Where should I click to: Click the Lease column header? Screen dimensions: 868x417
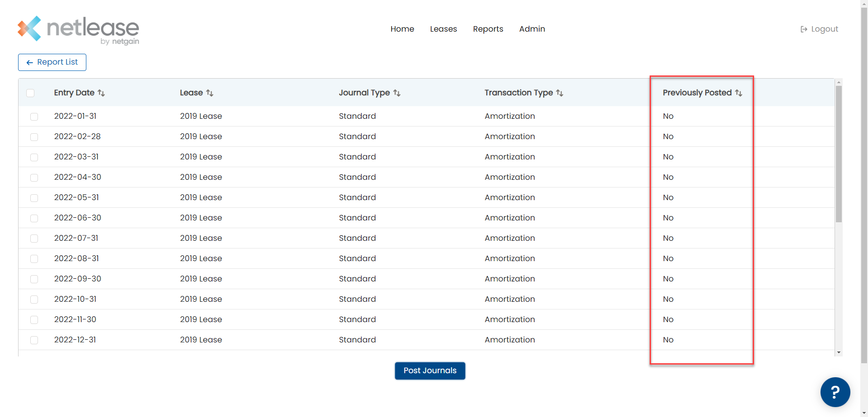(x=191, y=93)
